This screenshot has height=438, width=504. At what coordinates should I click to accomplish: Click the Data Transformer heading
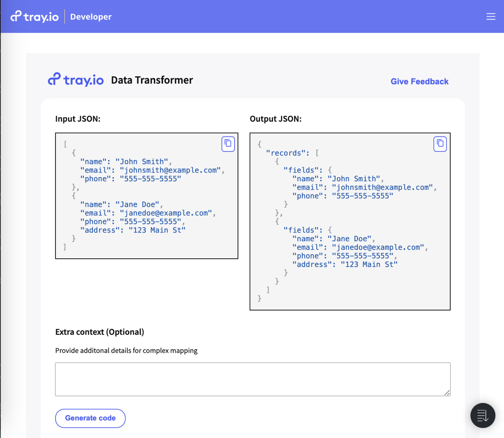pos(151,80)
